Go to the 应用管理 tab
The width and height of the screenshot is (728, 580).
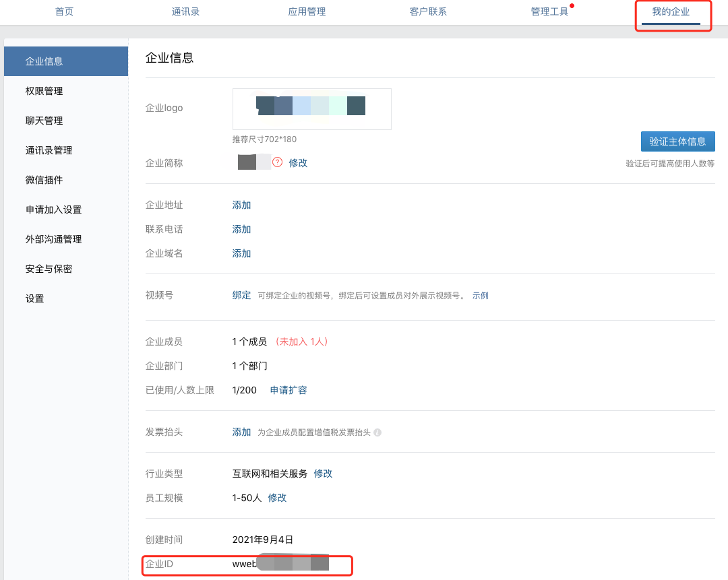pos(307,11)
